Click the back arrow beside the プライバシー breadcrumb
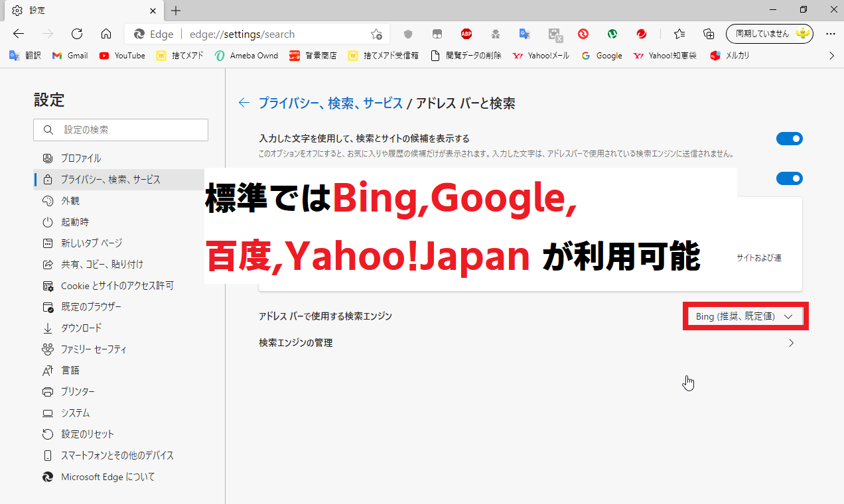Screen dimensions: 844x504 click(244, 103)
